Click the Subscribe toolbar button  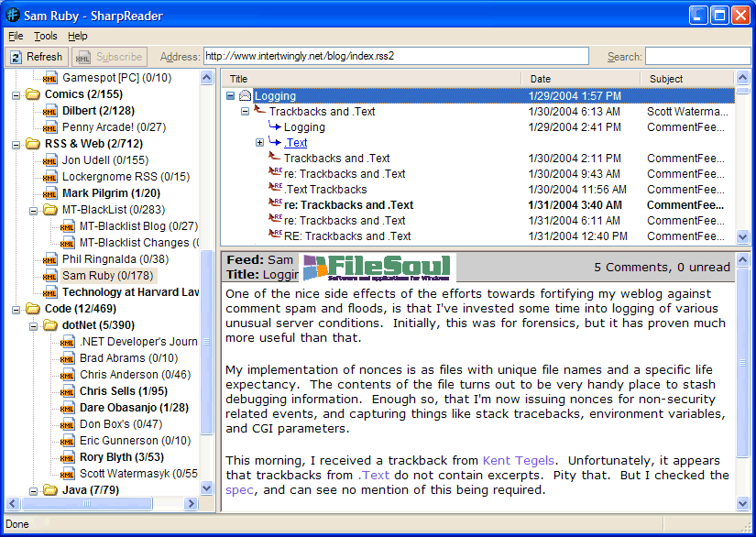click(109, 57)
